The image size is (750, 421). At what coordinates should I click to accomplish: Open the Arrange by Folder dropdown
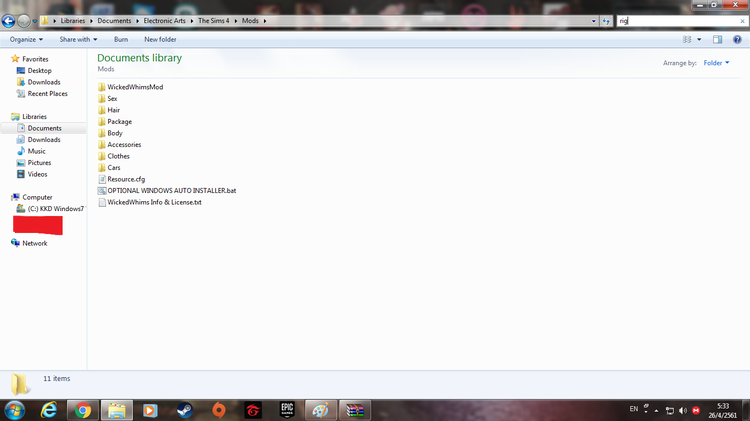tap(716, 63)
